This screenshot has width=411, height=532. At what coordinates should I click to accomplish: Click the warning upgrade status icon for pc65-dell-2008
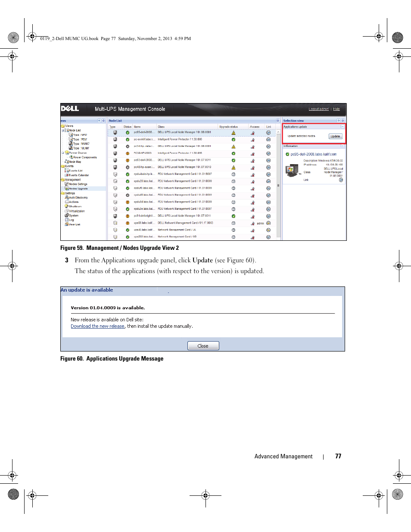[x=234, y=133]
